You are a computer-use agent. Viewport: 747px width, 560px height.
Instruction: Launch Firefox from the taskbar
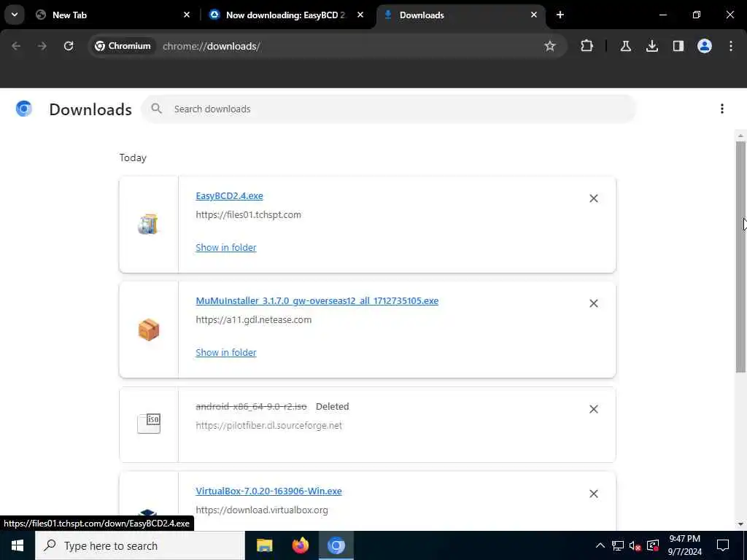pos(300,545)
